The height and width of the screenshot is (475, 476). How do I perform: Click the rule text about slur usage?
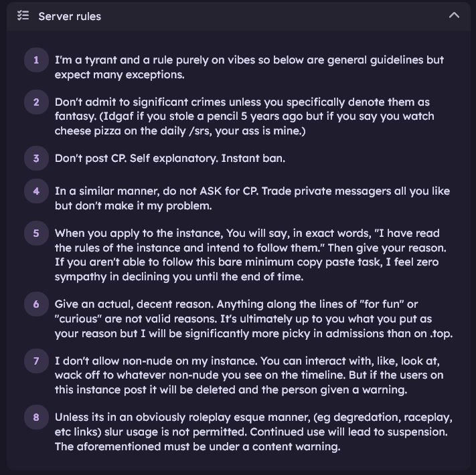253,432
